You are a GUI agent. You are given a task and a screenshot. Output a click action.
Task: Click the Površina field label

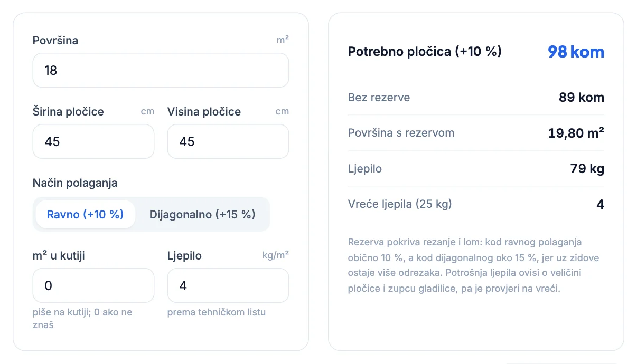pos(55,41)
